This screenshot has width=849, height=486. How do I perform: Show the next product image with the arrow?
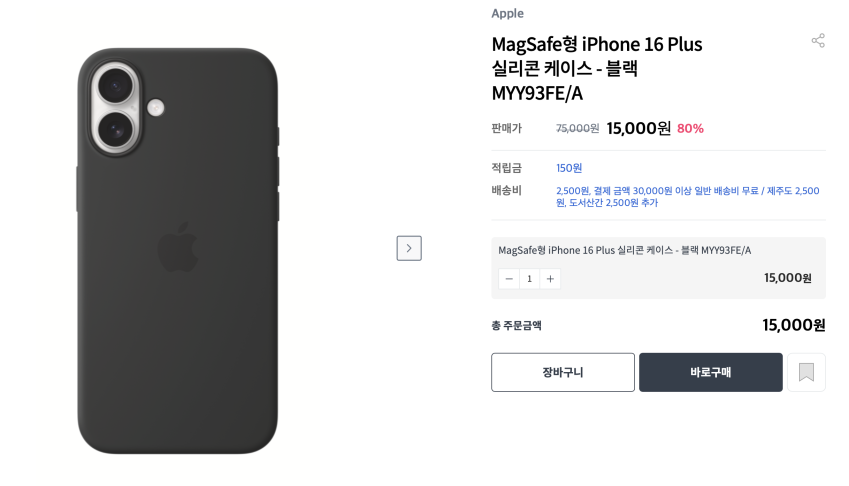[x=409, y=248]
